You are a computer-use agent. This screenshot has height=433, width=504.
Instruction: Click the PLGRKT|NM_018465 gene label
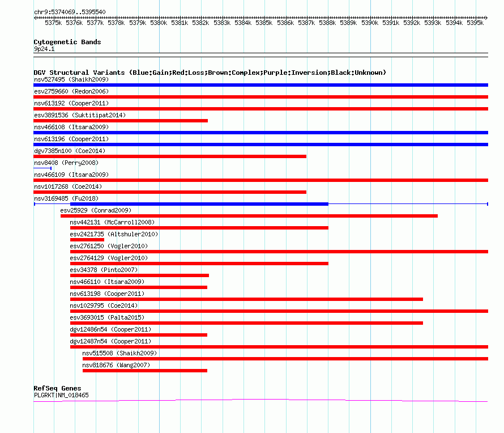pyautogui.click(x=61, y=396)
